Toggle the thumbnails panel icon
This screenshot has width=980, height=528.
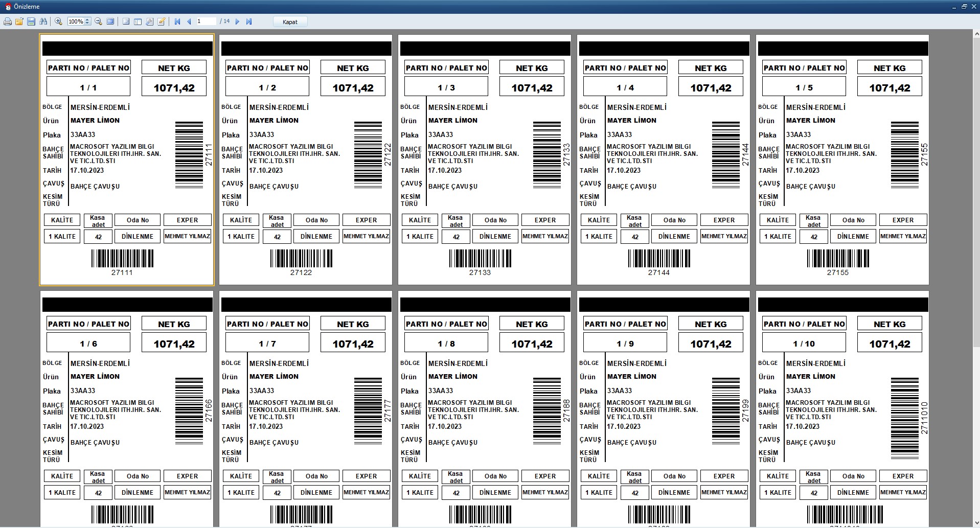tap(138, 21)
